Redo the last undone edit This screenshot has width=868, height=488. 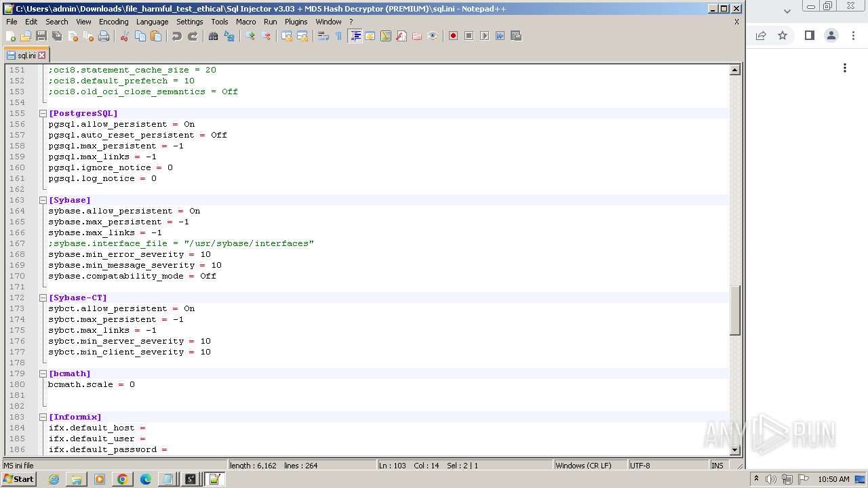click(193, 36)
